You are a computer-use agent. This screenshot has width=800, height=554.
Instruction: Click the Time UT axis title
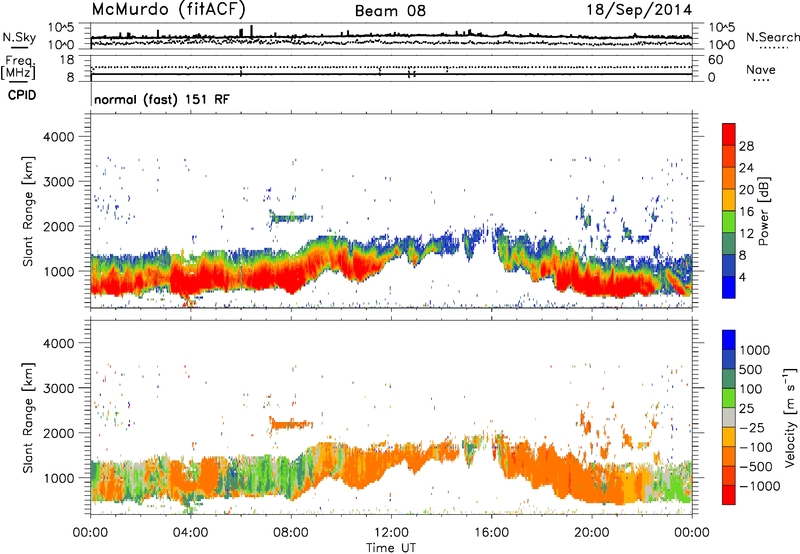click(x=391, y=548)
